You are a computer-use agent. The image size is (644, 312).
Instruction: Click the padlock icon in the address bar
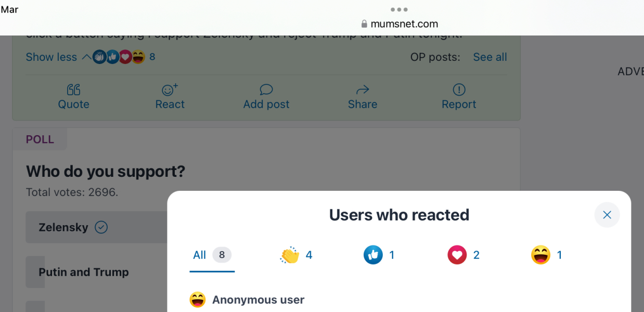364,23
